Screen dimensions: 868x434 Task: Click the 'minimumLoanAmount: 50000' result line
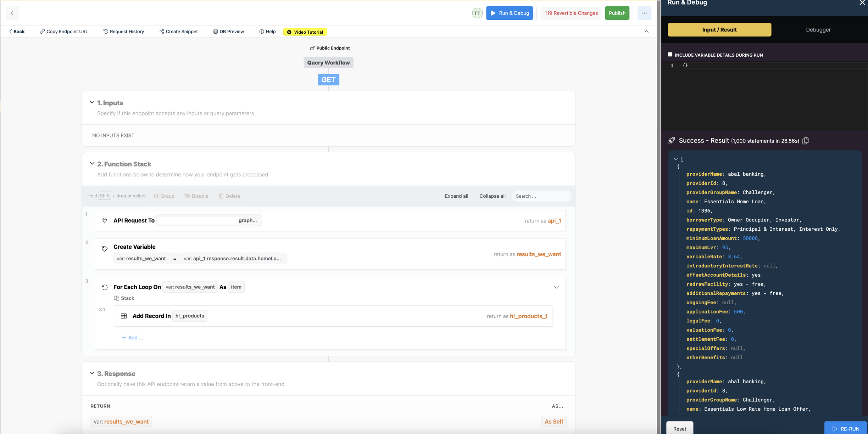pos(723,238)
